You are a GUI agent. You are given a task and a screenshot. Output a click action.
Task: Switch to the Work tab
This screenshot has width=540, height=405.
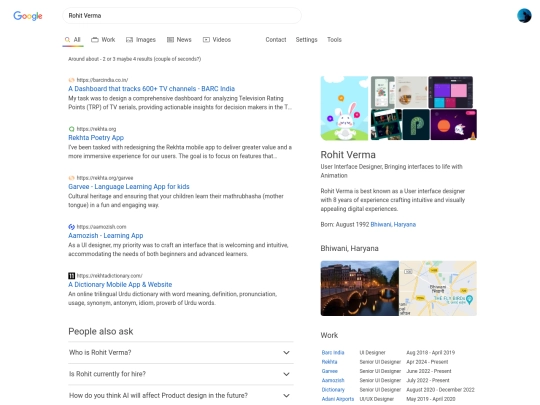click(103, 40)
